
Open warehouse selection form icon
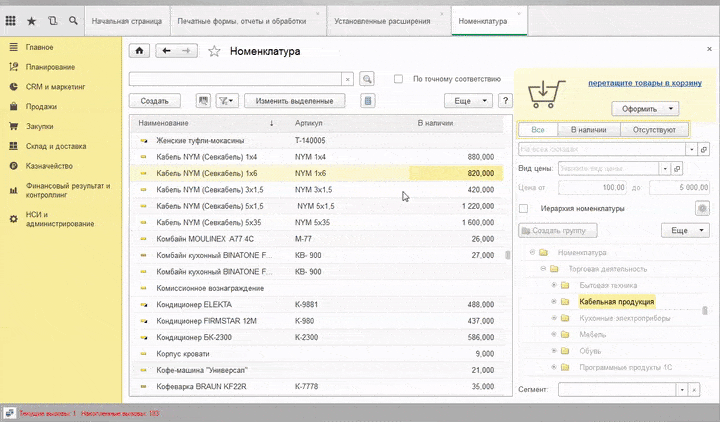(703, 149)
